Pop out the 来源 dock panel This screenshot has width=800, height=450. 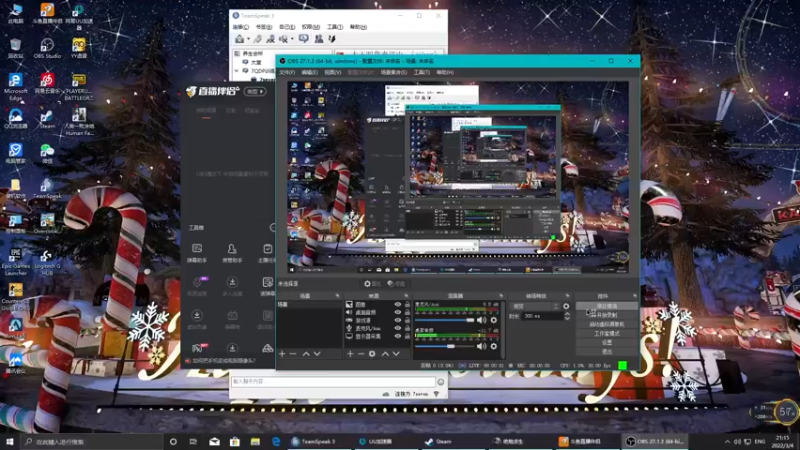click(x=407, y=296)
